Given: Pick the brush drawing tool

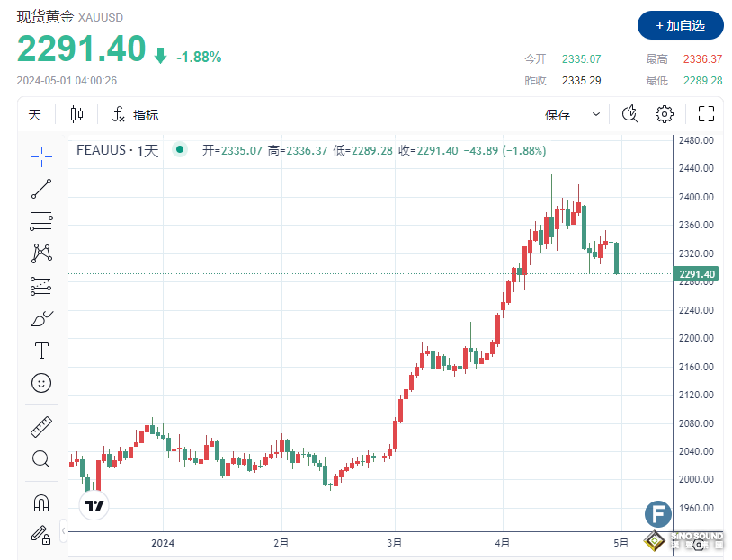Looking at the screenshot, I should click(x=41, y=317).
